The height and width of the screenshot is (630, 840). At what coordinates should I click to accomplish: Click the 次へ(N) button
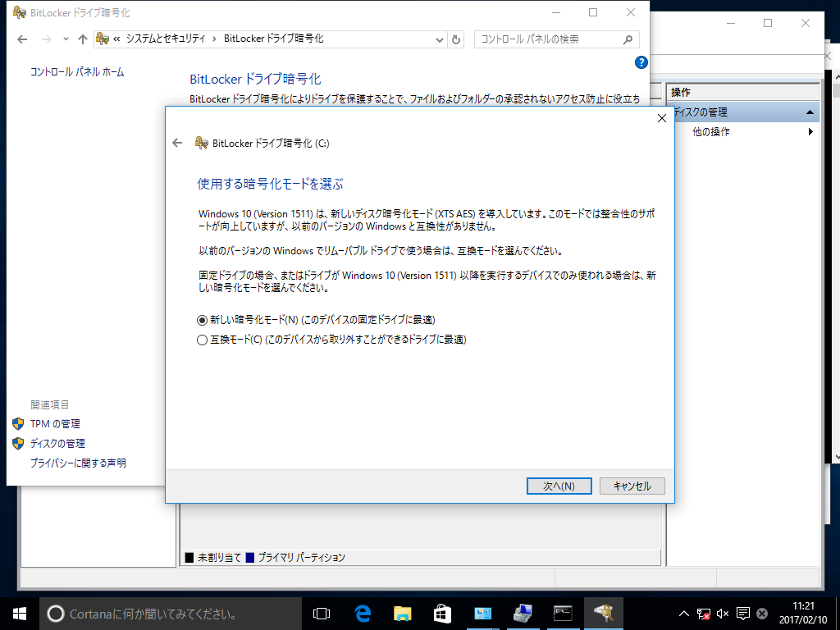point(559,486)
